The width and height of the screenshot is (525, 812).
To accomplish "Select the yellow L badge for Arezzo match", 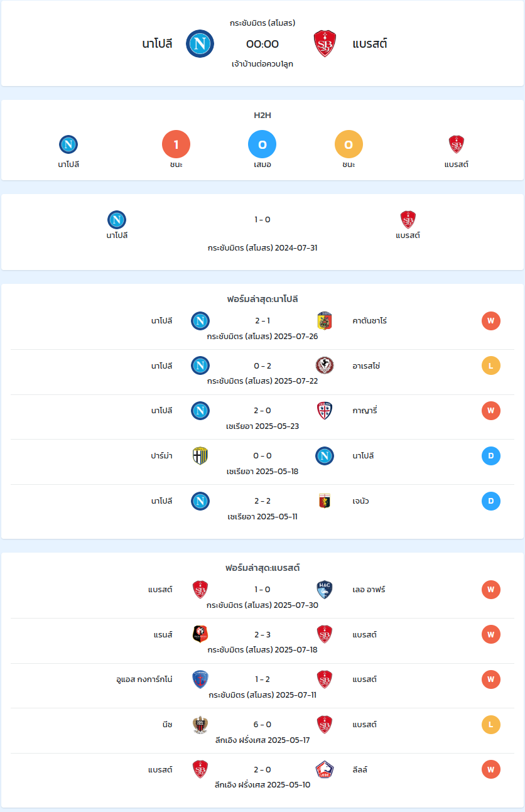I will point(491,365).
